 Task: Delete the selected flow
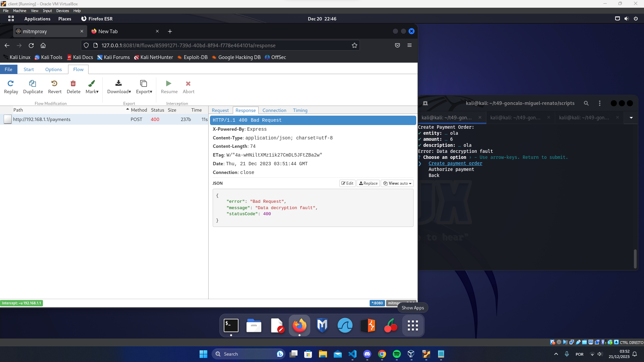point(73,83)
